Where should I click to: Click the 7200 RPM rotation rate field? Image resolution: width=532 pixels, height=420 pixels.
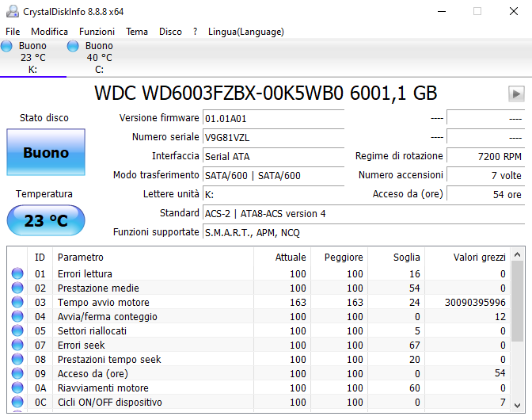click(x=486, y=157)
